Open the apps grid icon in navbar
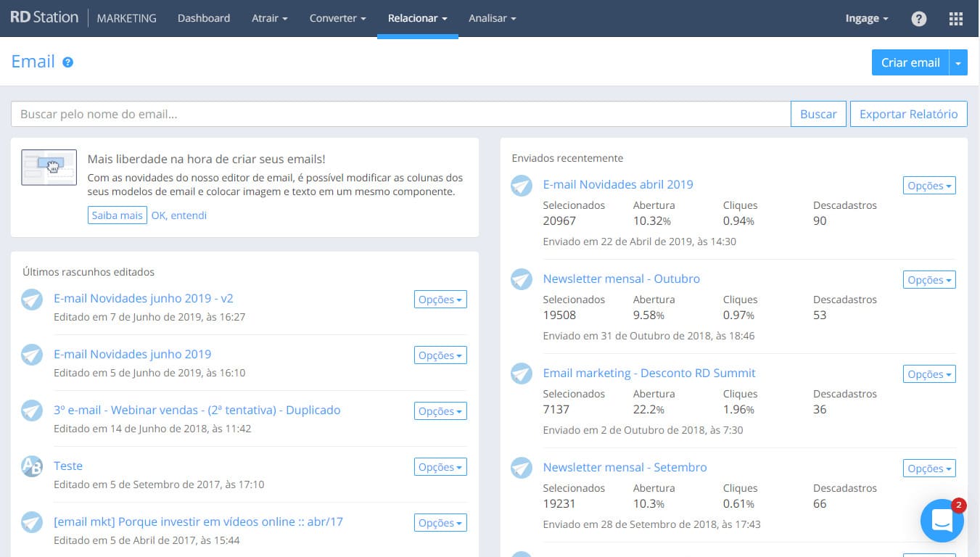Viewport: 980px width, 557px height. coord(956,19)
